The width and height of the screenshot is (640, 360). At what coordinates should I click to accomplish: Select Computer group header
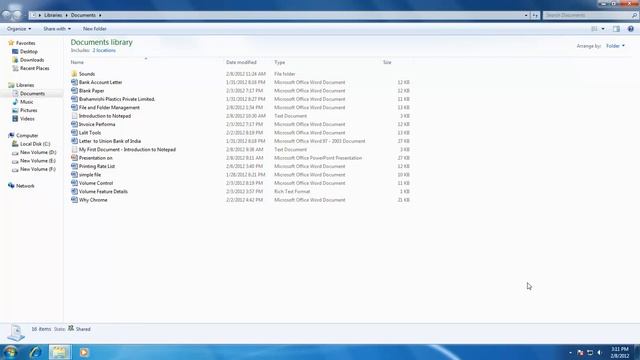point(27,136)
